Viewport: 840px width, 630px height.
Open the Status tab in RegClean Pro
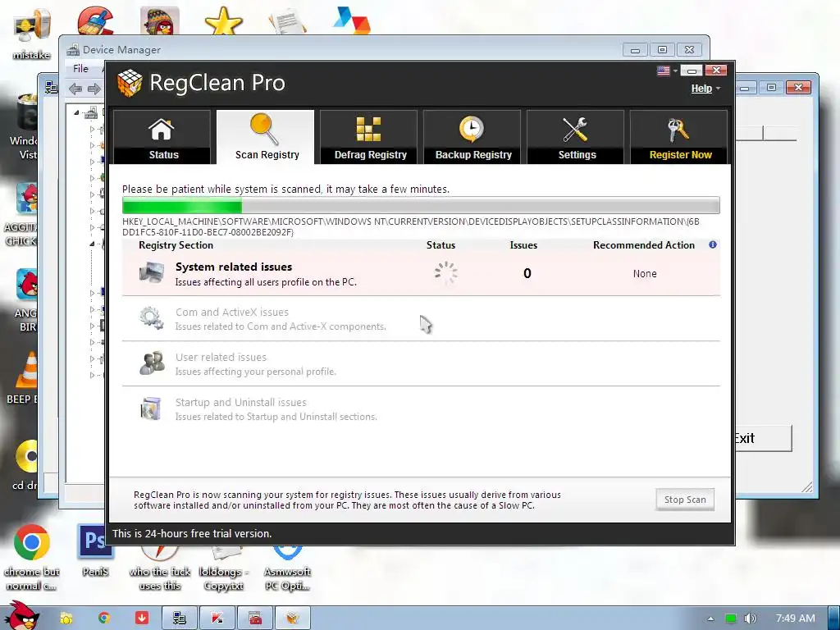(162, 137)
